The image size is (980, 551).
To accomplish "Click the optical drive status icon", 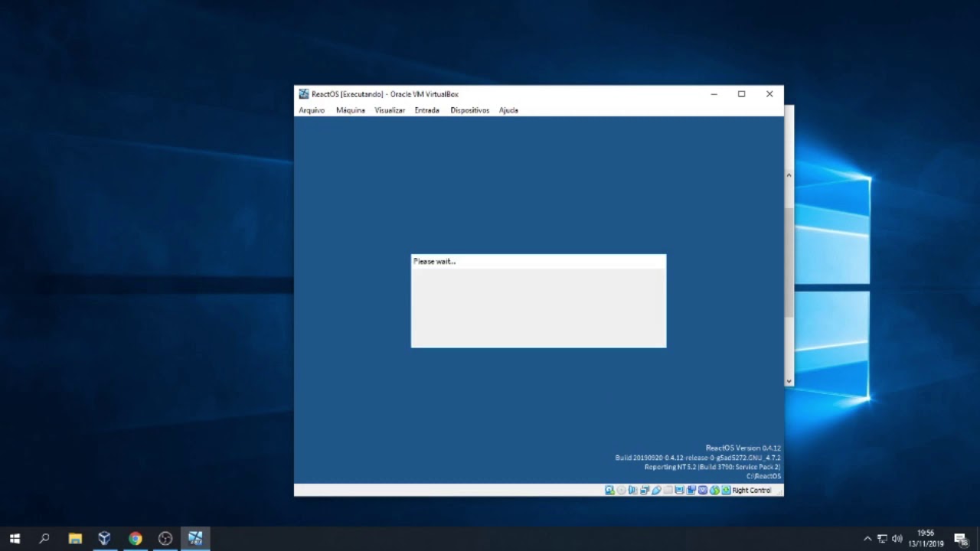I will pyautogui.click(x=621, y=491).
